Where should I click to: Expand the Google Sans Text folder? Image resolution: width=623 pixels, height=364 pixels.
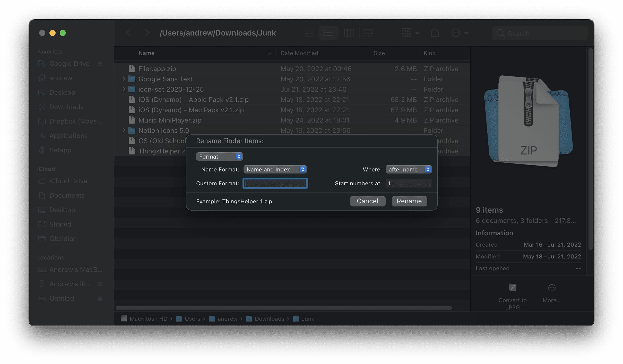click(124, 79)
